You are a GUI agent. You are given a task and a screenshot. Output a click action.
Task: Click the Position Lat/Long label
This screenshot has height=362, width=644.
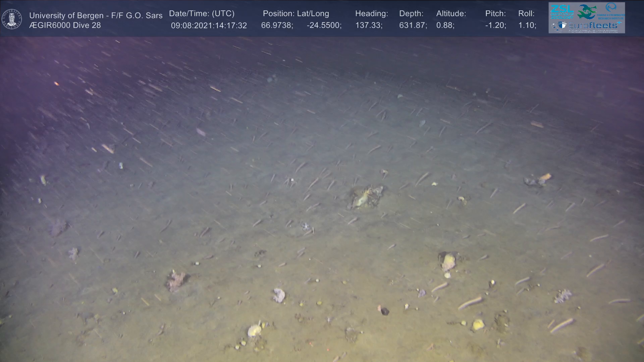tap(296, 14)
